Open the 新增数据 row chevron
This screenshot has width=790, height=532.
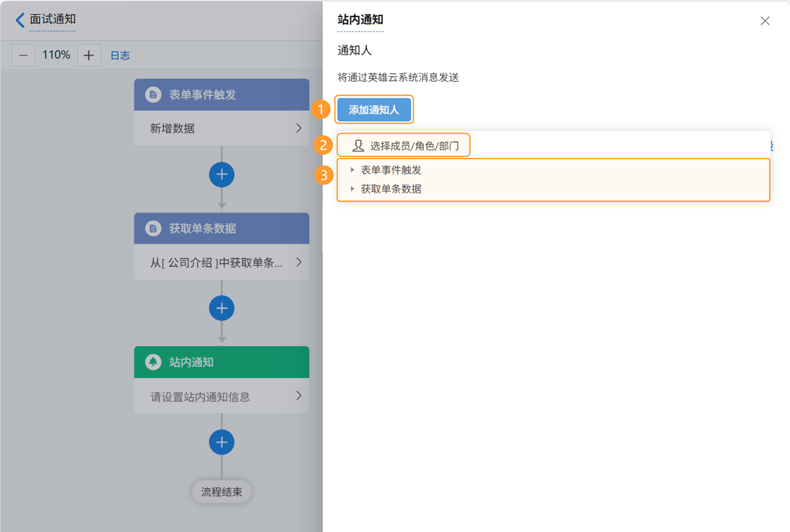299,128
